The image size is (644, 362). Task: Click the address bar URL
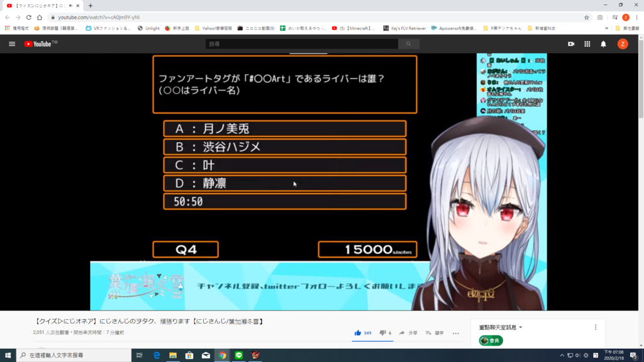[99, 17]
